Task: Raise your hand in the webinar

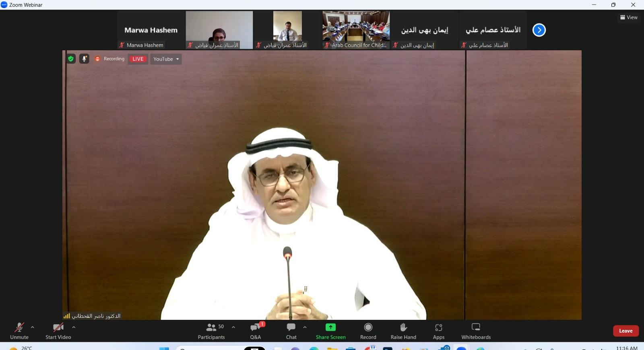Action: (403, 331)
